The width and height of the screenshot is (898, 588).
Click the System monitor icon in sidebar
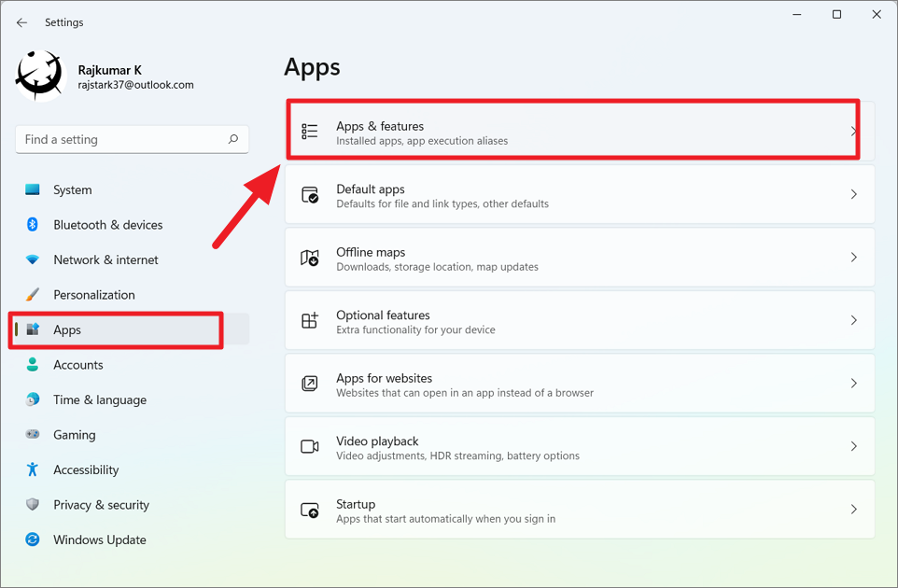pyautogui.click(x=33, y=189)
